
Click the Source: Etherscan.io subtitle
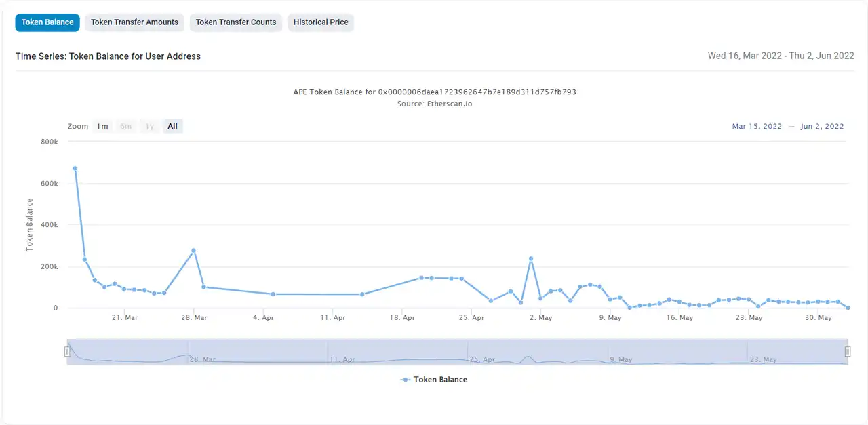click(x=434, y=104)
